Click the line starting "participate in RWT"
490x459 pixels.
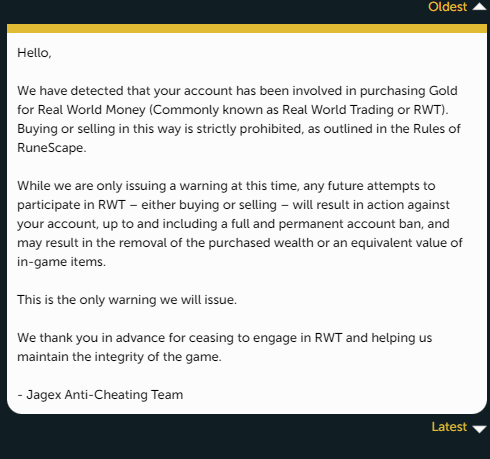pos(233,205)
